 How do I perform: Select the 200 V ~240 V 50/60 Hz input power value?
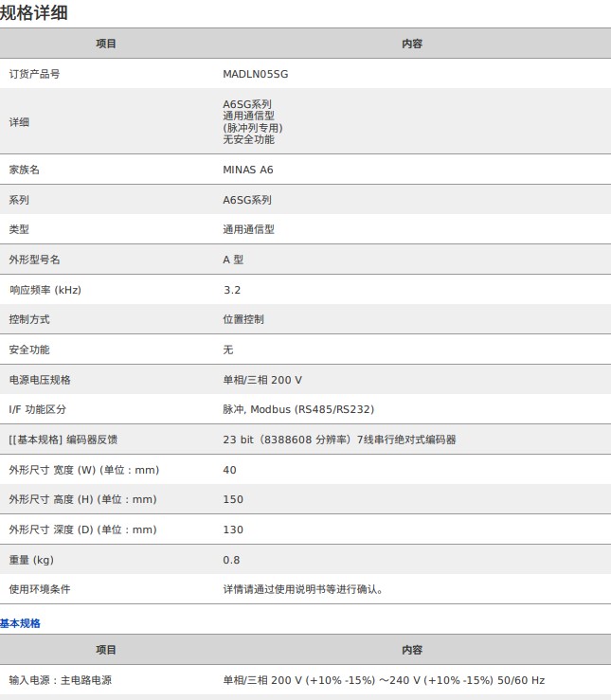pos(384,680)
